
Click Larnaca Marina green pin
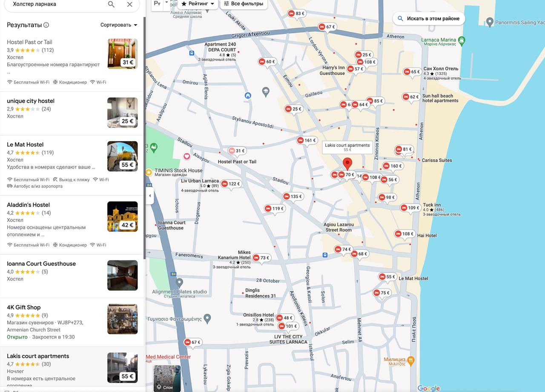(462, 40)
